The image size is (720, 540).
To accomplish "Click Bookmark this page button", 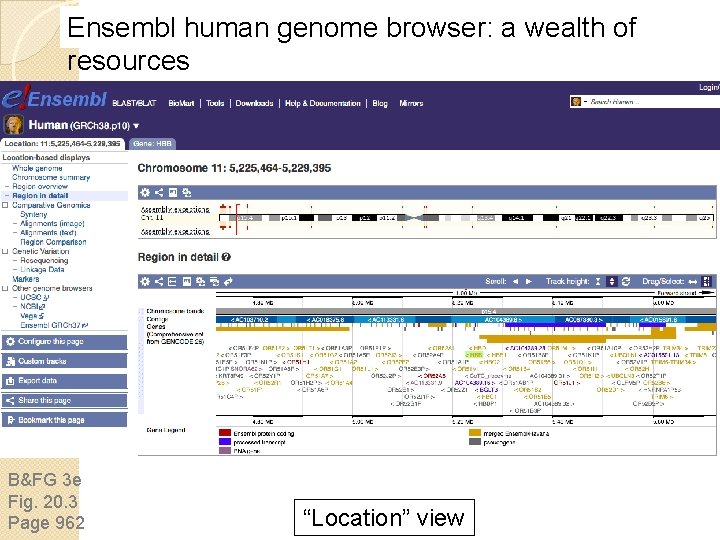I will (x=64, y=420).
